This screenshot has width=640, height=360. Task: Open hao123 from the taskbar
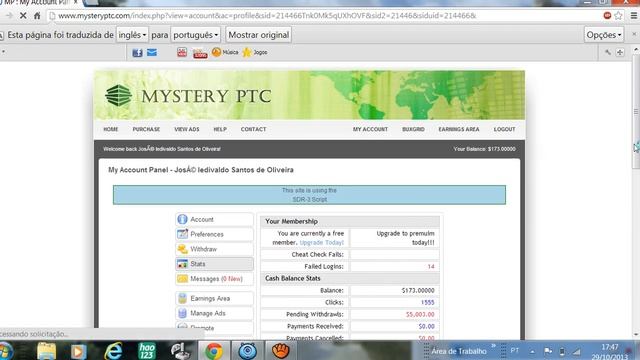pyautogui.click(x=147, y=351)
